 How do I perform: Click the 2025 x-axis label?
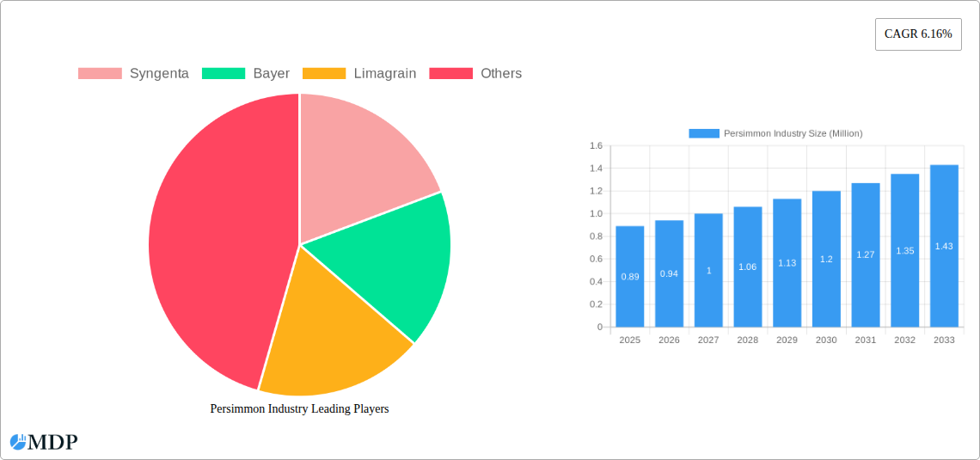(630, 340)
